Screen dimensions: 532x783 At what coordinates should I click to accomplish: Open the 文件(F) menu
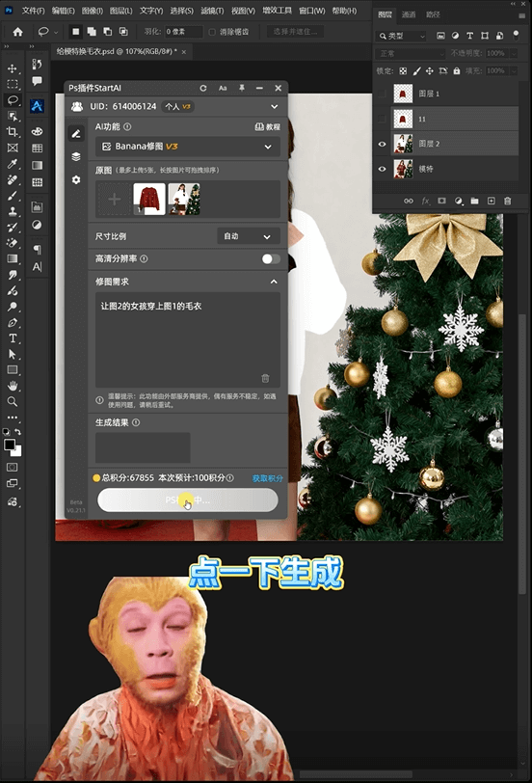[34, 10]
